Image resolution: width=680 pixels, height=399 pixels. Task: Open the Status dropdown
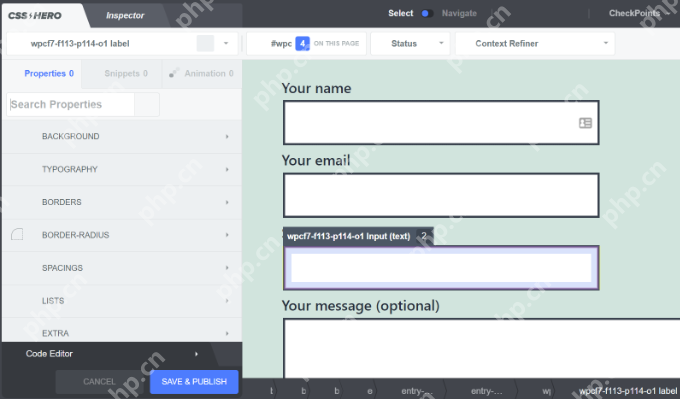pos(410,43)
